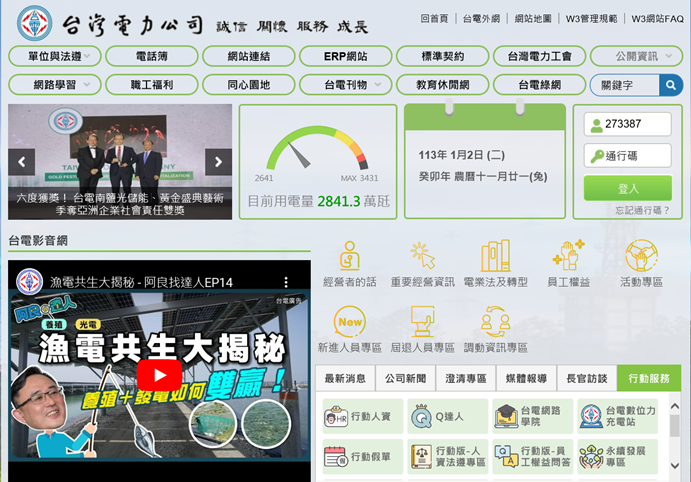Image resolution: width=691 pixels, height=482 pixels.
Task: Click the 登入 login button
Action: (x=628, y=189)
